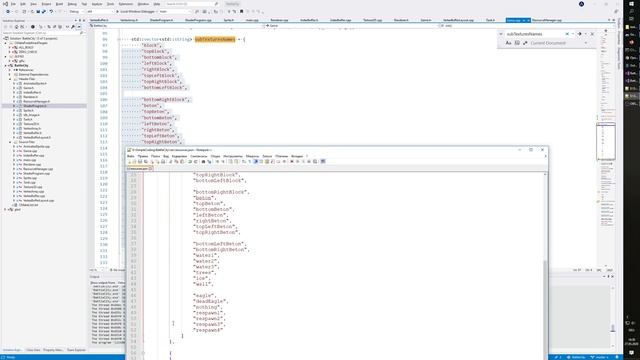Open the Build menu in Visual Studio

[x=59, y=4]
